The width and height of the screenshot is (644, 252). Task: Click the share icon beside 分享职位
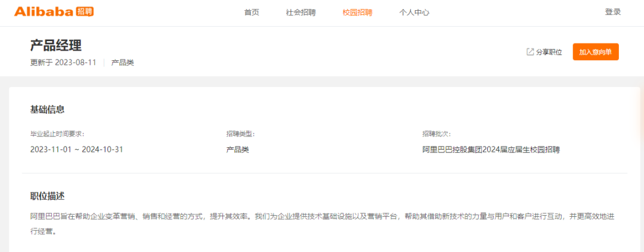pos(530,52)
